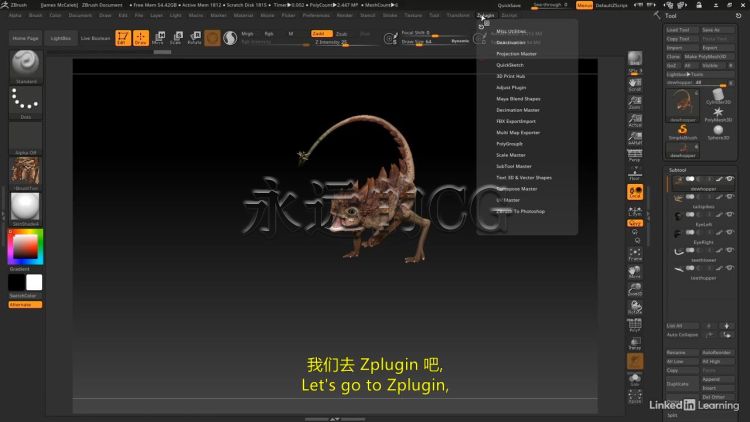Open the Dots stroke picker
The width and height of the screenshot is (750, 422).
click(x=25, y=100)
